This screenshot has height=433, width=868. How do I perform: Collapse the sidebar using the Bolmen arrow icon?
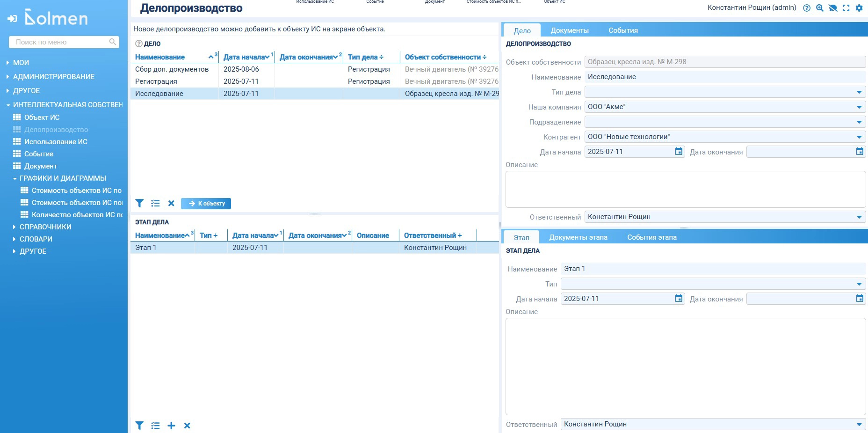12,19
